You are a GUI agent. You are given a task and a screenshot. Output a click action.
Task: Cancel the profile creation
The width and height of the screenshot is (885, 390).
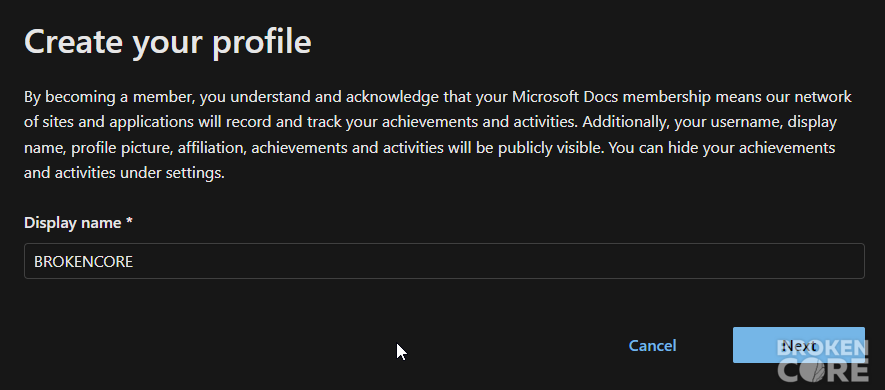point(652,345)
